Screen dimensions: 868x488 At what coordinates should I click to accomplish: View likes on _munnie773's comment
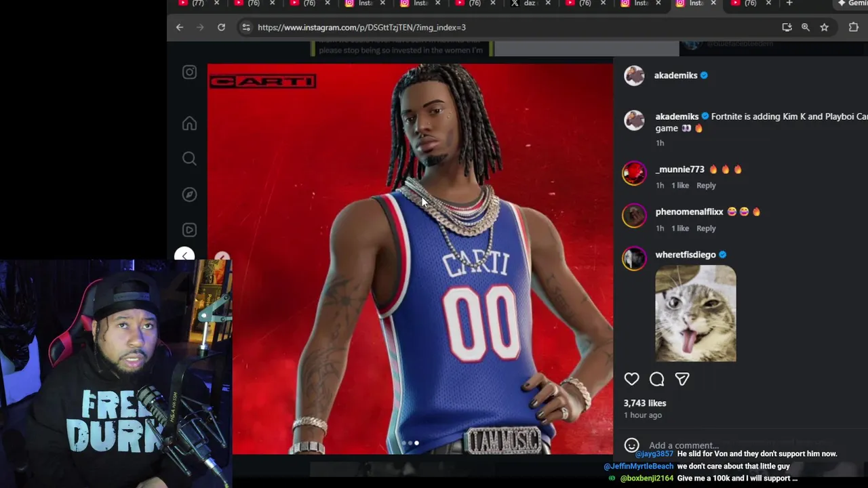point(680,186)
